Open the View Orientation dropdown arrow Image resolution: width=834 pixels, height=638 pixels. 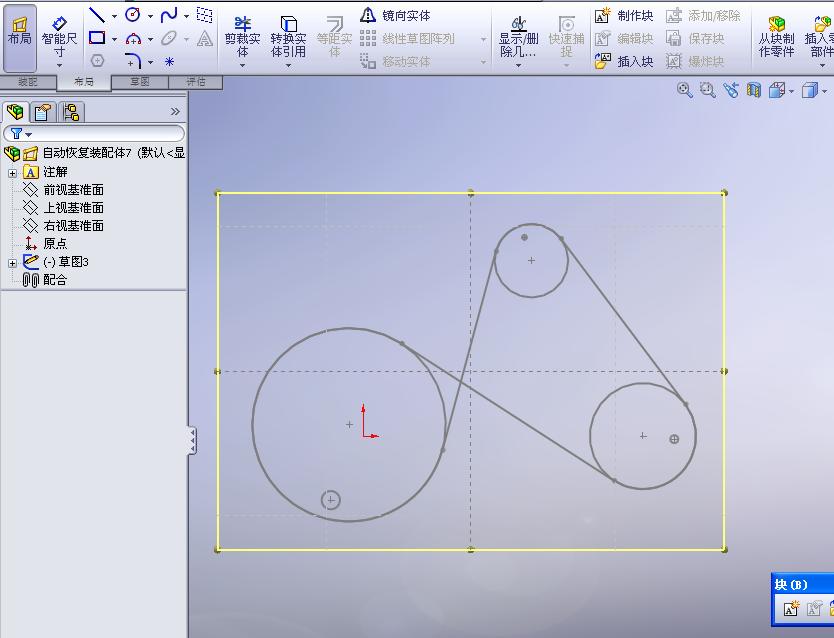click(x=791, y=91)
